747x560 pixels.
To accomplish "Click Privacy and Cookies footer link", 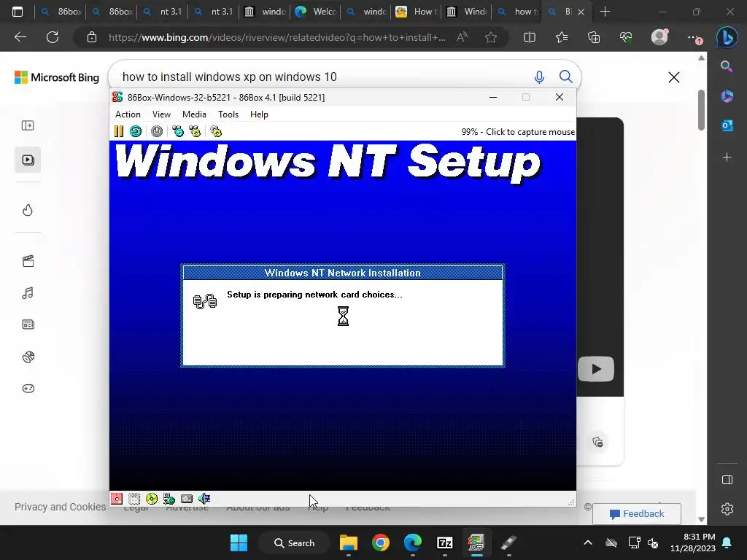I will (x=60, y=507).
